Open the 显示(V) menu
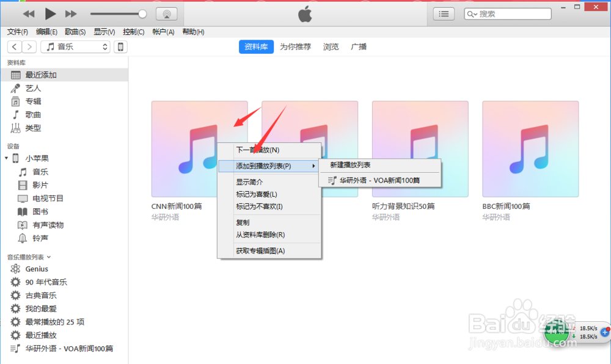The height and width of the screenshot is (364, 611). 104,32
